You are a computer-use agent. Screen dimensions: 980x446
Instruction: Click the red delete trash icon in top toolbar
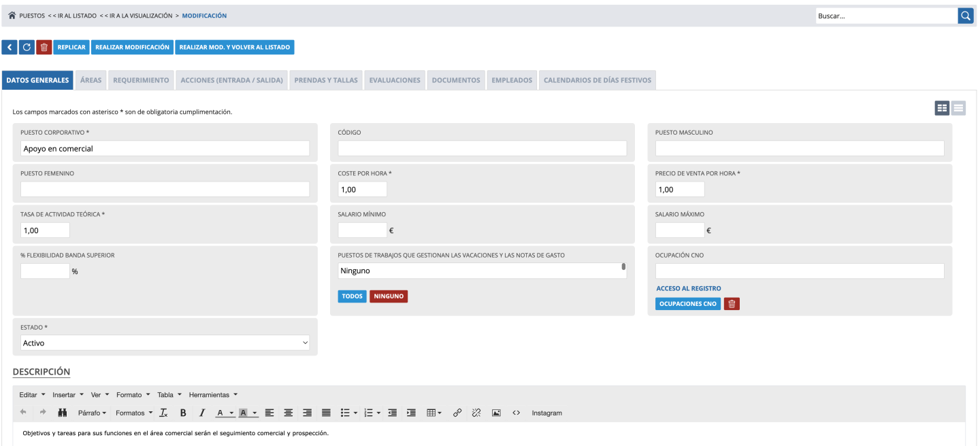tap(44, 47)
